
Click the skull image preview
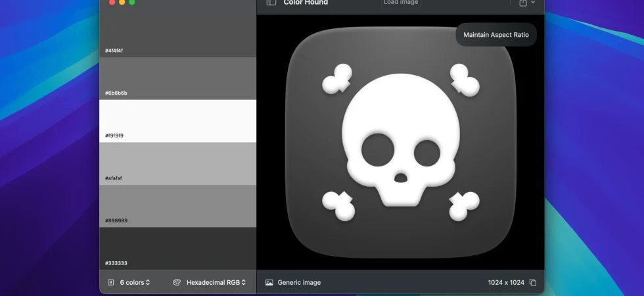click(x=400, y=142)
